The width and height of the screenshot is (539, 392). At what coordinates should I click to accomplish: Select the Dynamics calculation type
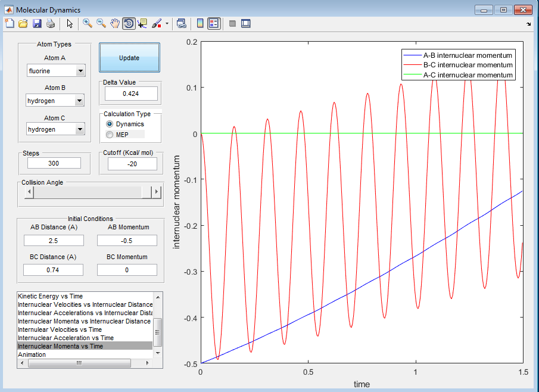click(x=110, y=124)
